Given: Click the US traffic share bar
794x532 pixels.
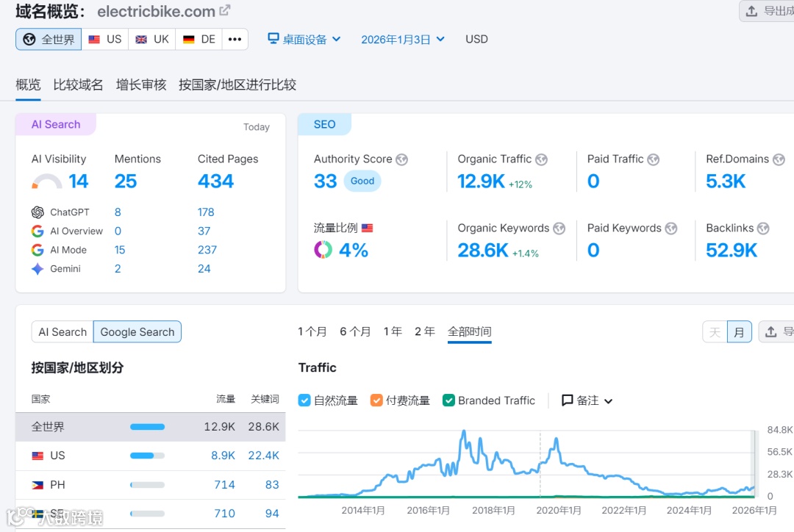Looking at the screenshot, I should (147, 456).
